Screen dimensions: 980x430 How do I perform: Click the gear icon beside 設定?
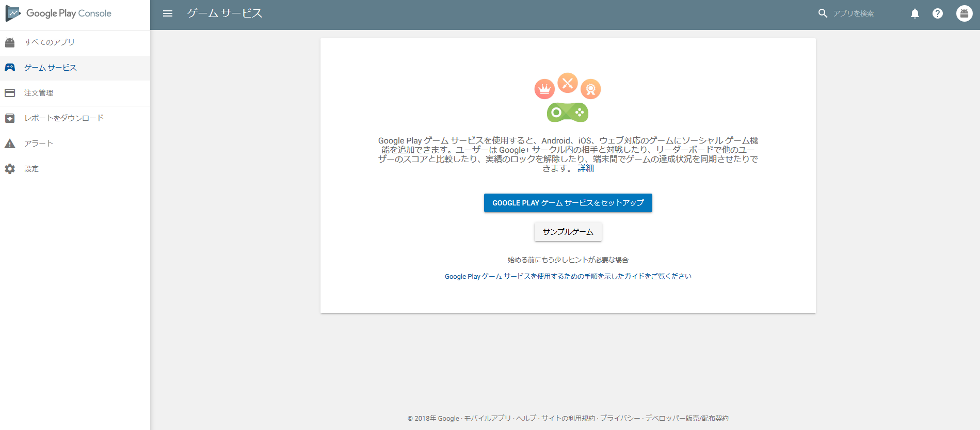coord(10,169)
